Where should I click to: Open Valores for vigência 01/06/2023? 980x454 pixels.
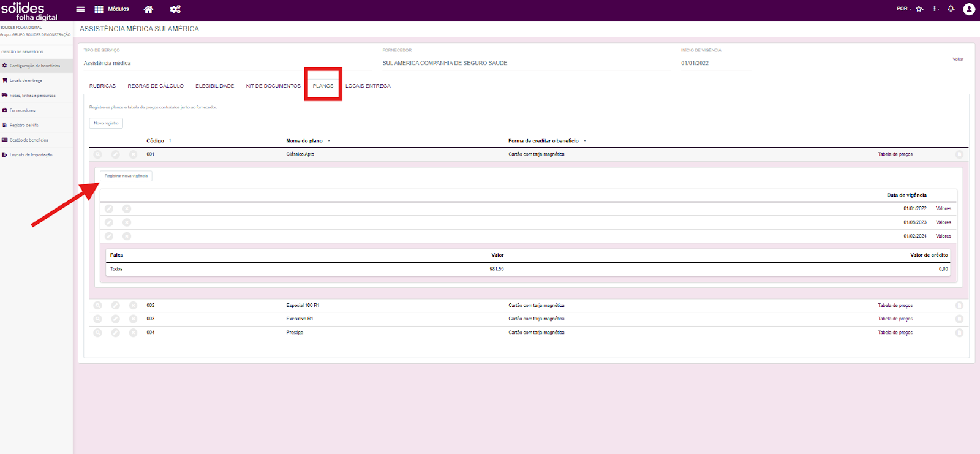click(x=943, y=222)
